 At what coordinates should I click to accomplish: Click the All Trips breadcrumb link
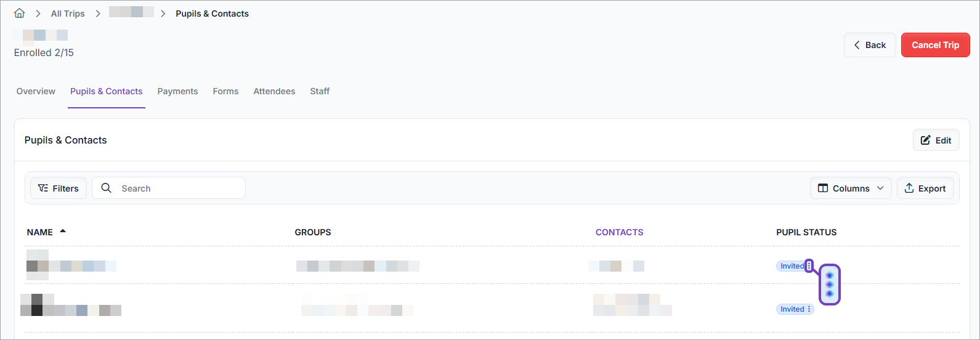tap(68, 14)
